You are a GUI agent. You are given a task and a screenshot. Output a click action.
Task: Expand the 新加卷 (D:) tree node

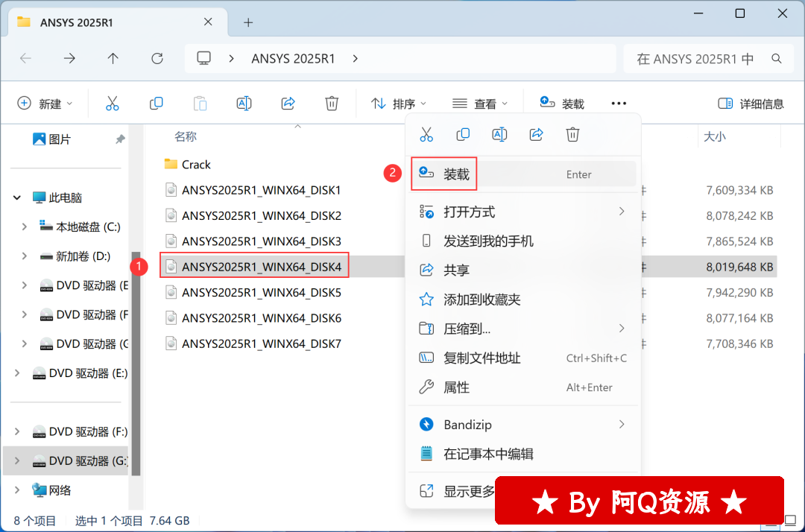[24, 256]
